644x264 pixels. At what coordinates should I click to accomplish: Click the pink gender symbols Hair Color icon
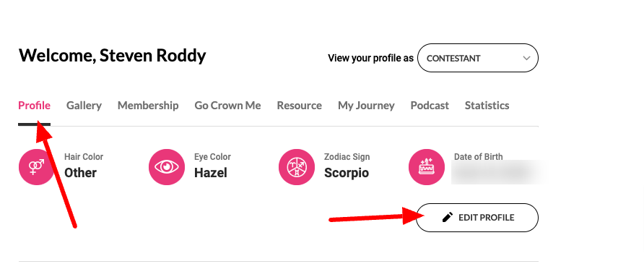click(x=37, y=167)
